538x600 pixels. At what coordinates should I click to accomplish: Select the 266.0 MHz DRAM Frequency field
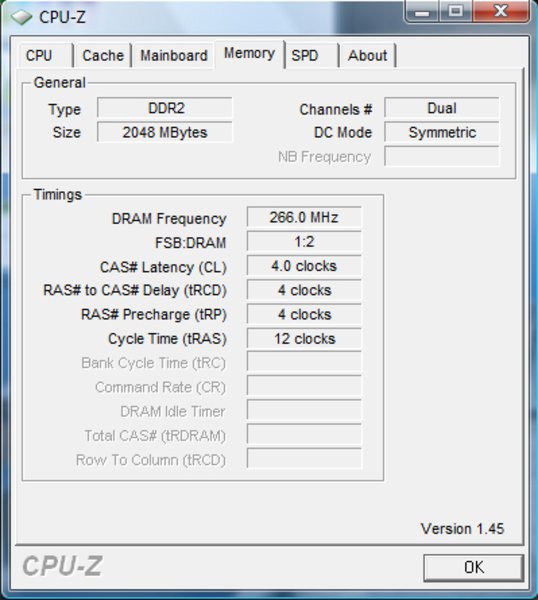[304, 218]
